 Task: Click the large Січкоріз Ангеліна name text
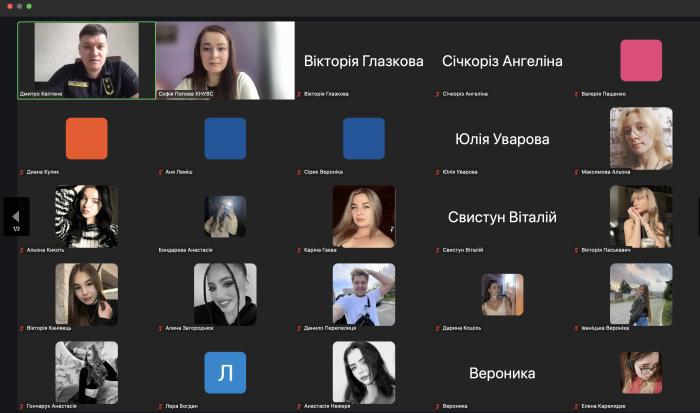click(x=502, y=61)
